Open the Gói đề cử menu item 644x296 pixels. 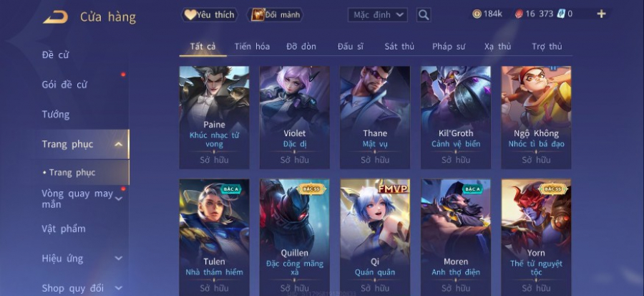64,85
